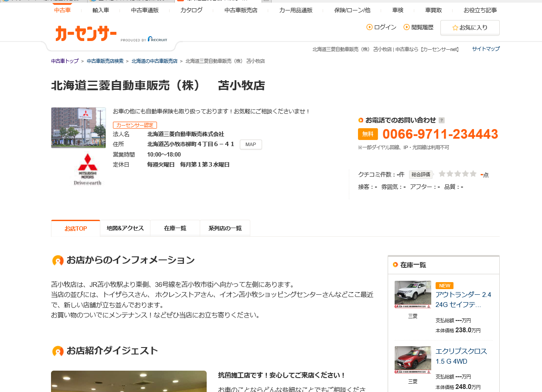Click the star rating icons
Image resolution: width=542 pixels, height=392 pixels.
457,174
